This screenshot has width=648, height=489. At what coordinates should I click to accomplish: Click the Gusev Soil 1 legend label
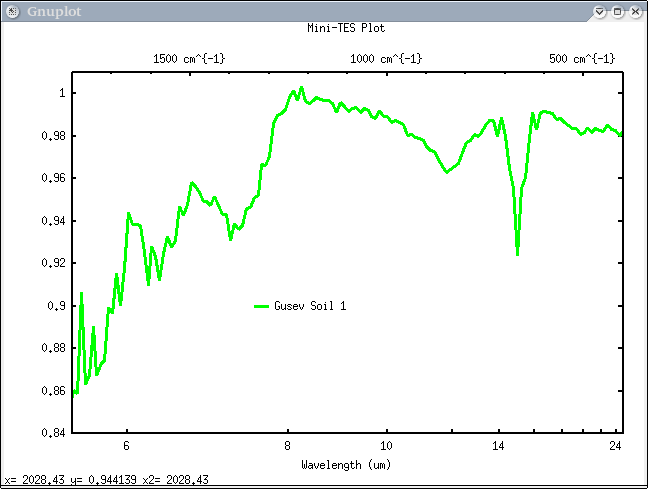click(x=310, y=306)
